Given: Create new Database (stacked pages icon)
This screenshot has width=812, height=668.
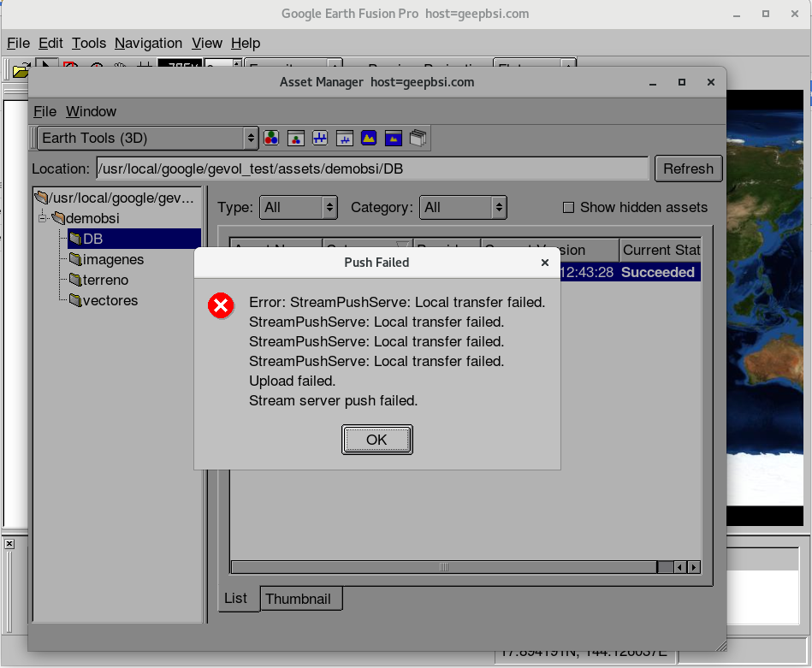Looking at the screenshot, I should pyautogui.click(x=418, y=139).
